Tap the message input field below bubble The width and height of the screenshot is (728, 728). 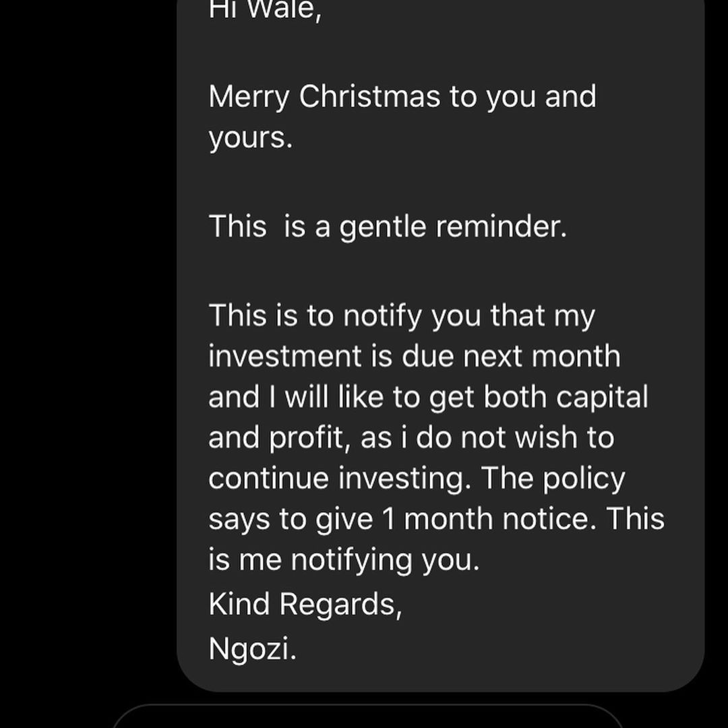pyautogui.click(x=367, y=717)
